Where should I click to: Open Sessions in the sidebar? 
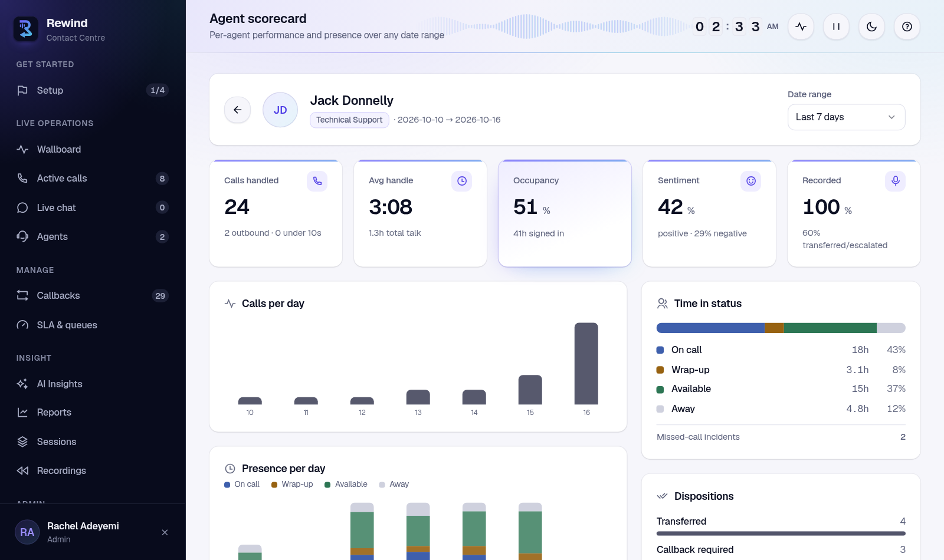coord(93,442)
